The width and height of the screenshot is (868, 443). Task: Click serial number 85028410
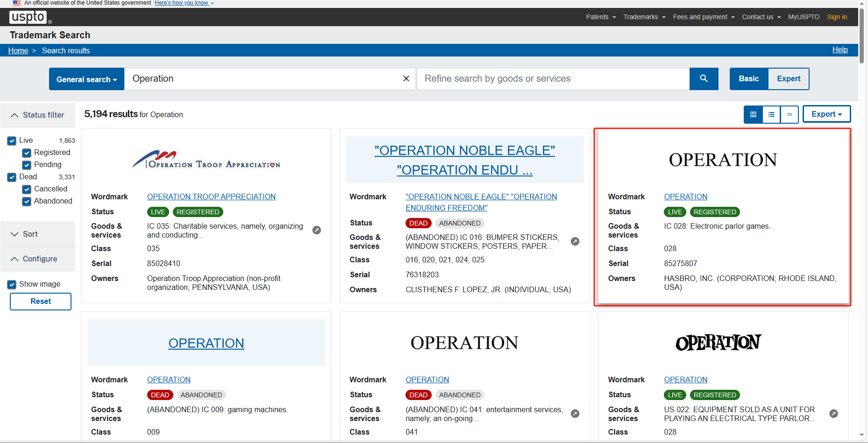click(164, 263)
